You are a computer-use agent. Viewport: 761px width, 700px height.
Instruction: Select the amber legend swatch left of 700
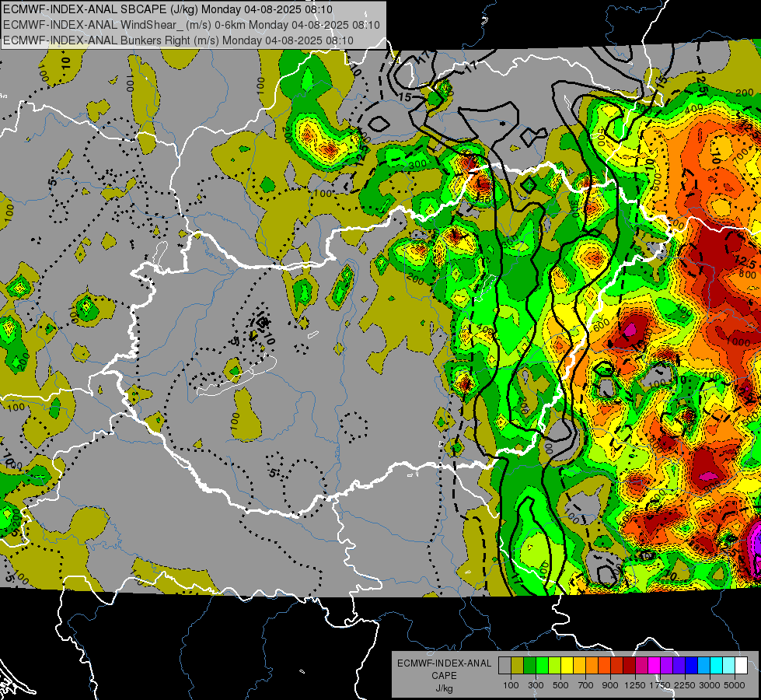(579, 665)
